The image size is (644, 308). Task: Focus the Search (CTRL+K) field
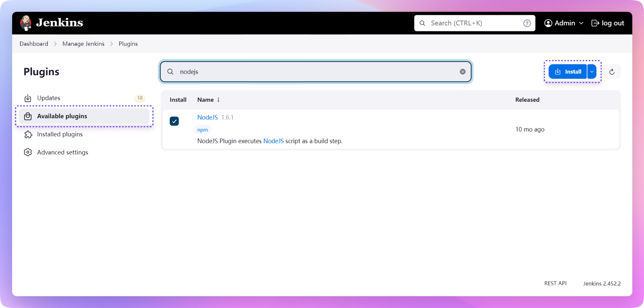[x=475, y=23]
